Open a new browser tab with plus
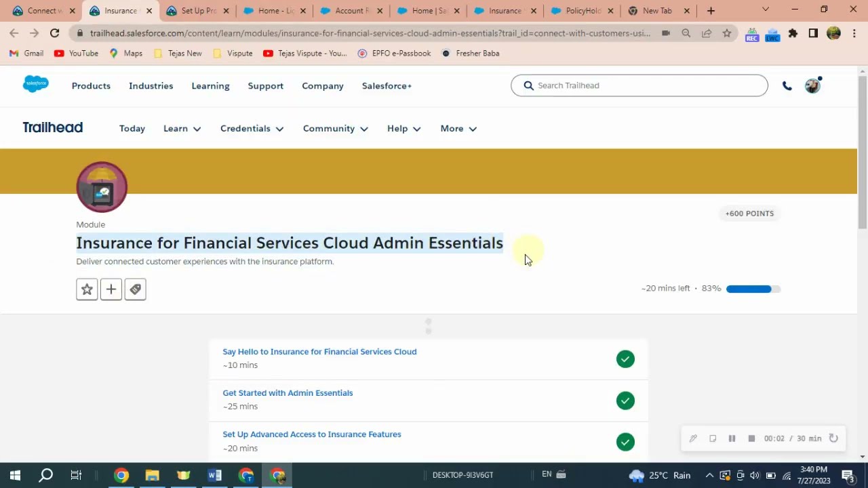The height and width of the screenshot is (488, 868). pos(711,11)
